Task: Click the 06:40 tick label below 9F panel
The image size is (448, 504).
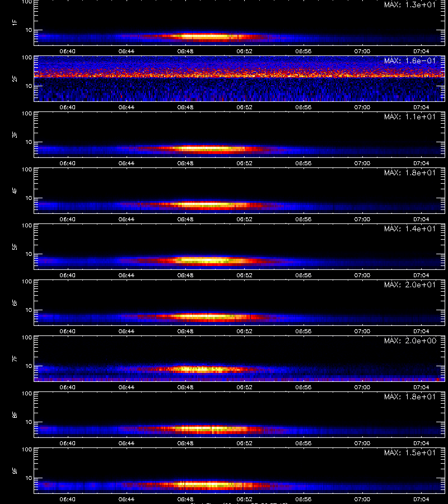Action: [68, 499]
